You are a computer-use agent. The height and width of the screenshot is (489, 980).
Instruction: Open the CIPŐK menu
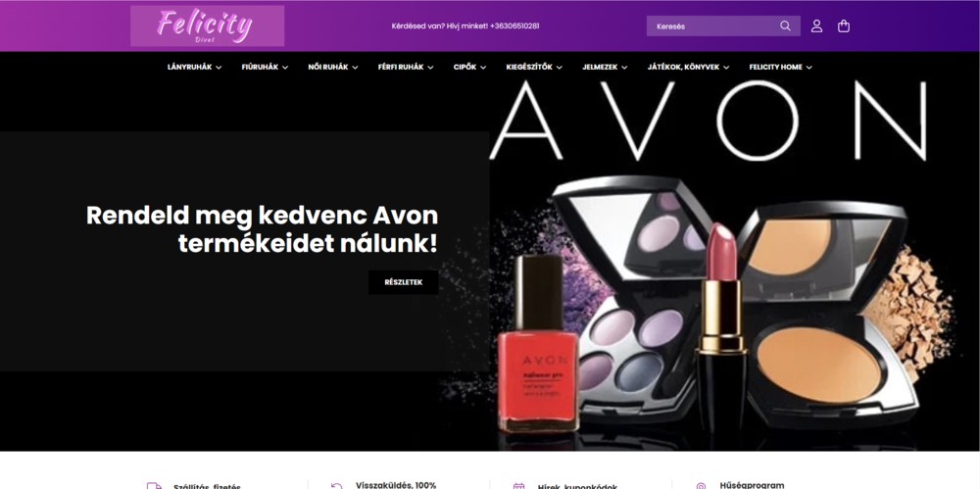pyautogui.click(x=470, y=67)
